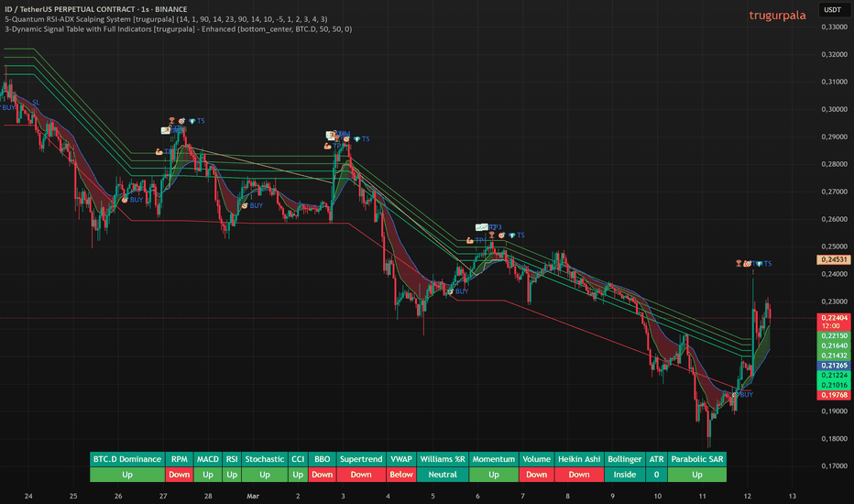Click the Dynamic Signal Table indicator label
Image resolution: width=854 pixels, height=504 pixels.
(x=178, y=29)
